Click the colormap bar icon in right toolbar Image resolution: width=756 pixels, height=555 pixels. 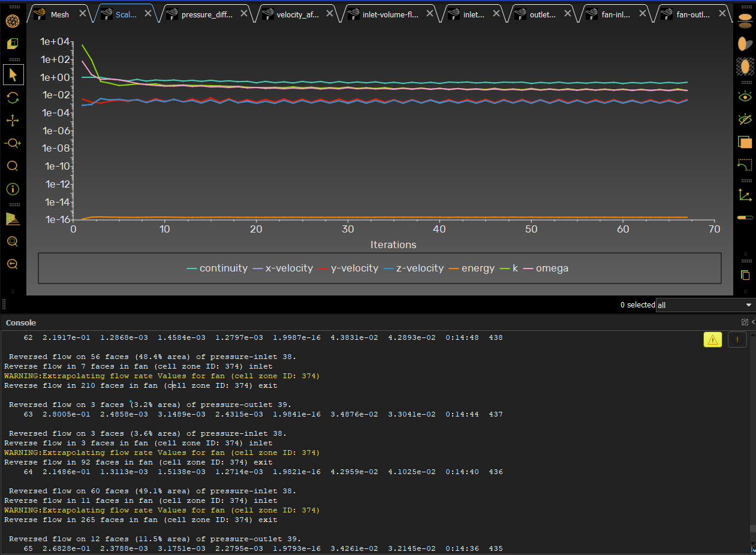[745, 217]
